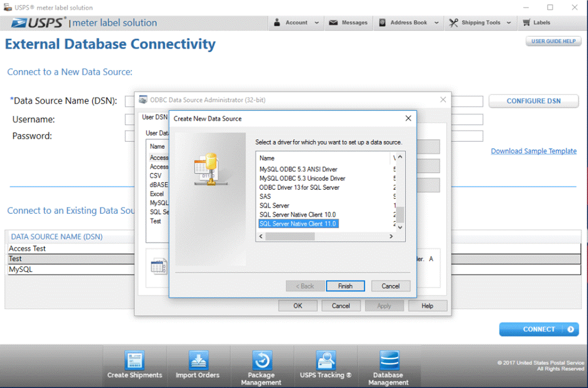588x388 pixels.
Task: Expand the Address Book dropdown arrow
Action: pyautogui.click(x=436, y=23)
